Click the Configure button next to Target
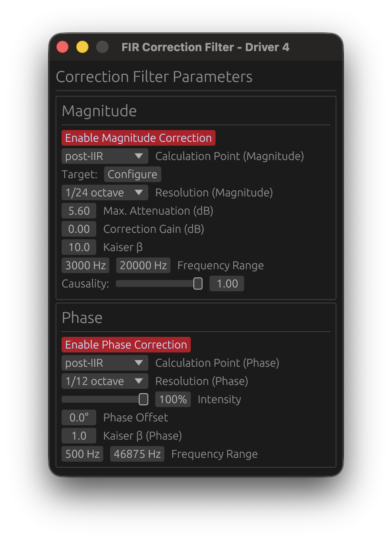This screenshot has height=541, width=392. click(132, 174)
